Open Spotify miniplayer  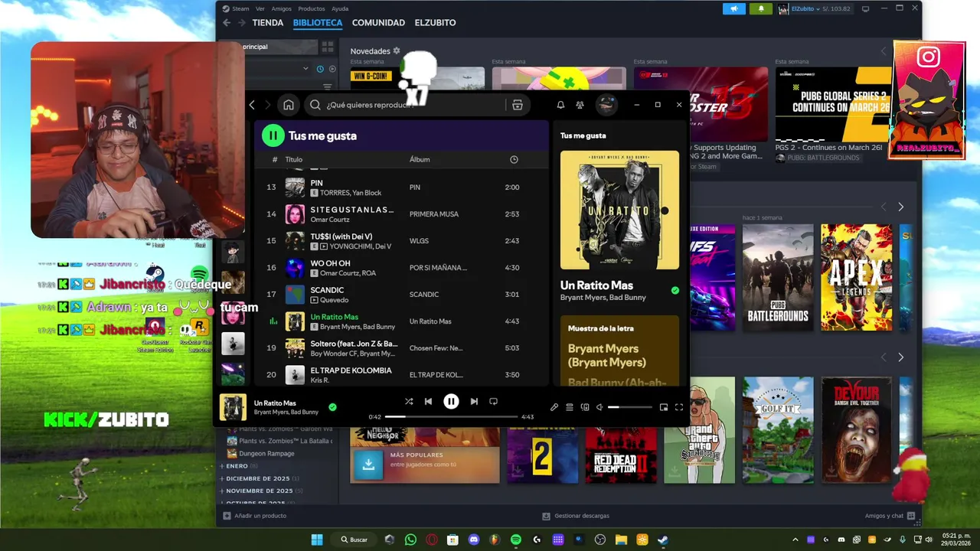(664, 407)
